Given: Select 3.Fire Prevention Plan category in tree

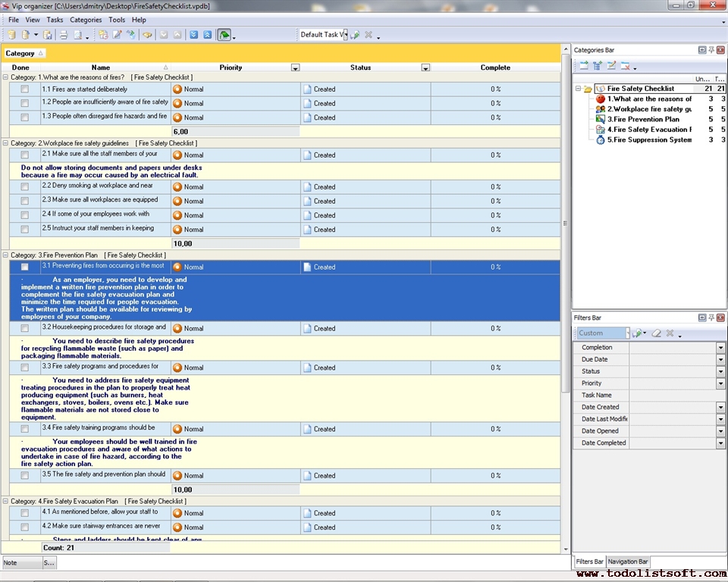Looking at the screenshot, I should [643, 119].
